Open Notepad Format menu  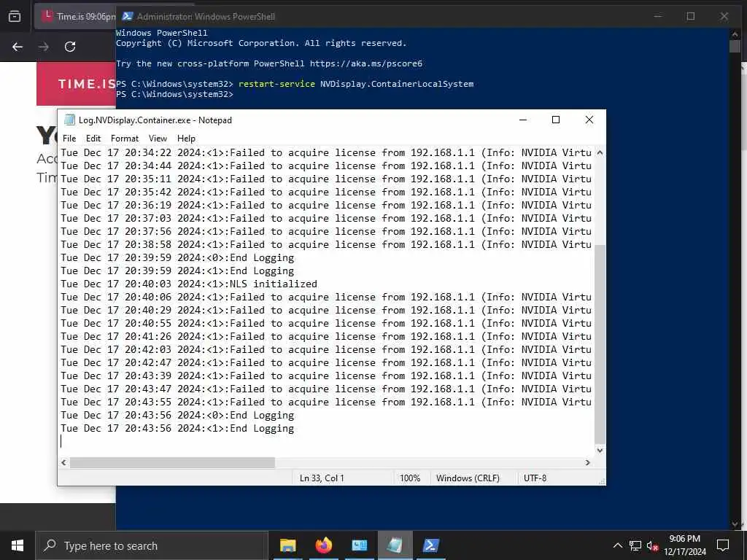point(124,139)
